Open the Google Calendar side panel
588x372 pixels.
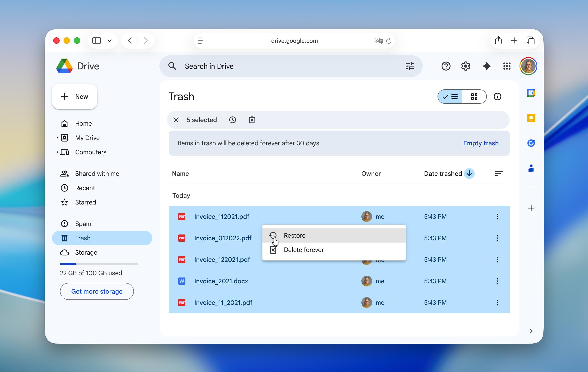pos(531,93)
